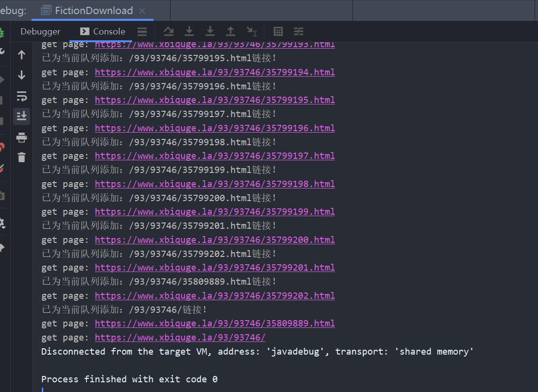This screenshot has width=538, height=392.
Task: Click queue line with /93/93746/35799202.html
Action: [159, 254]
